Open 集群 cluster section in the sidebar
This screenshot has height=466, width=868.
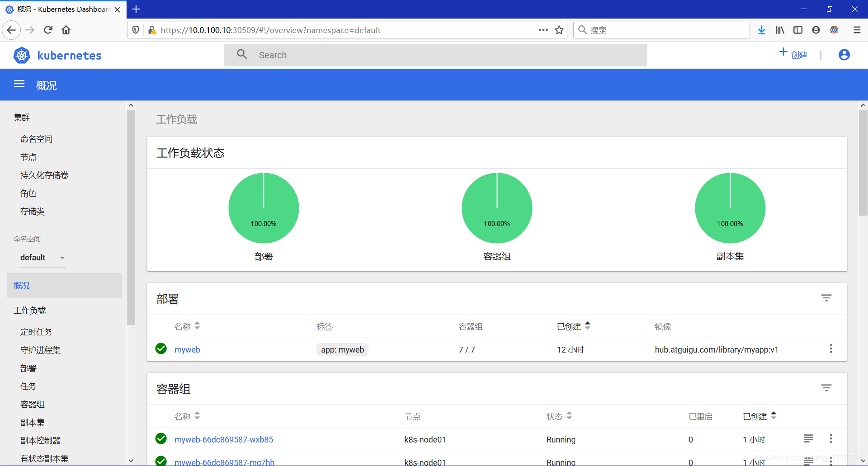pos(21,118)
